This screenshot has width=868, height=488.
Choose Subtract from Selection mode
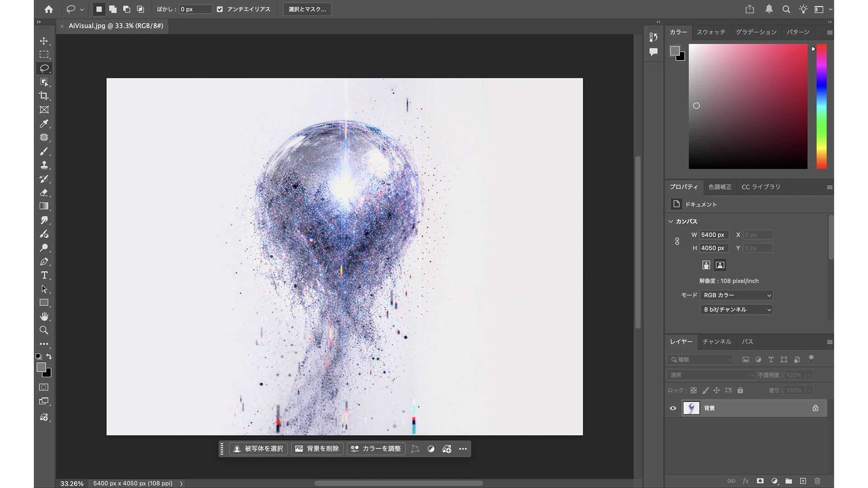tap(127, 9)
